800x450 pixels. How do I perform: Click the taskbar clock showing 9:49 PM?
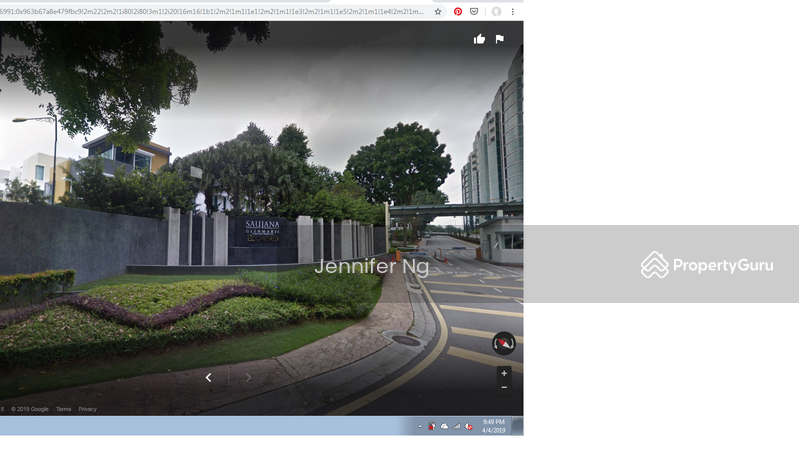(x=494, y=426)
